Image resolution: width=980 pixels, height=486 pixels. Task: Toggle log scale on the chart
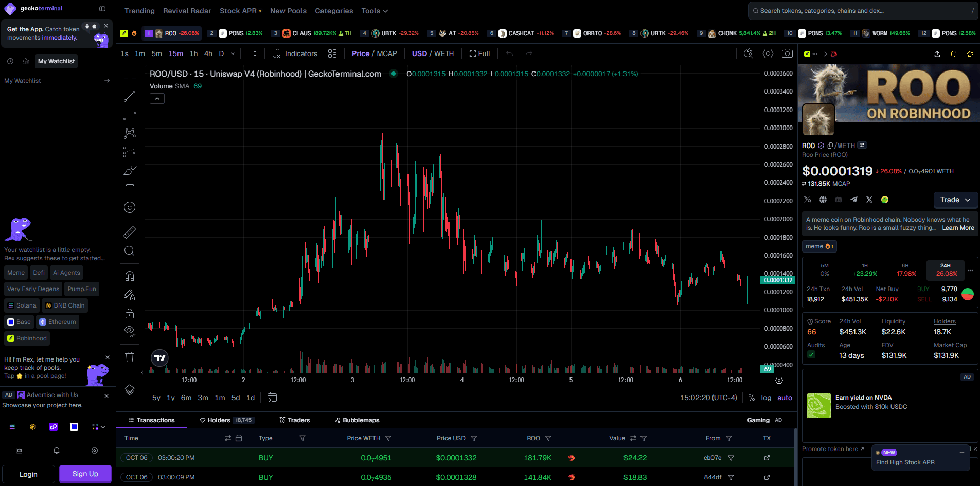[x=766, y=398]
